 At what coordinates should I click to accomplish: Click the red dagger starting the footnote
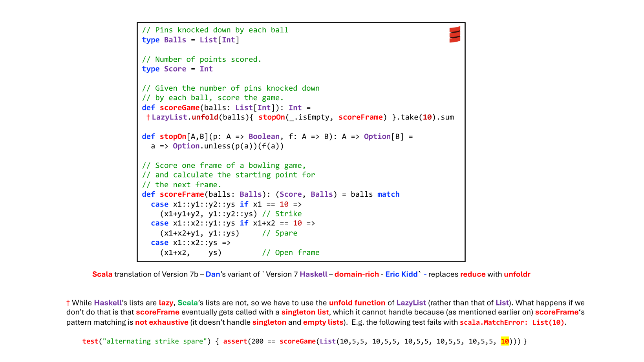[x=68, y=303]
